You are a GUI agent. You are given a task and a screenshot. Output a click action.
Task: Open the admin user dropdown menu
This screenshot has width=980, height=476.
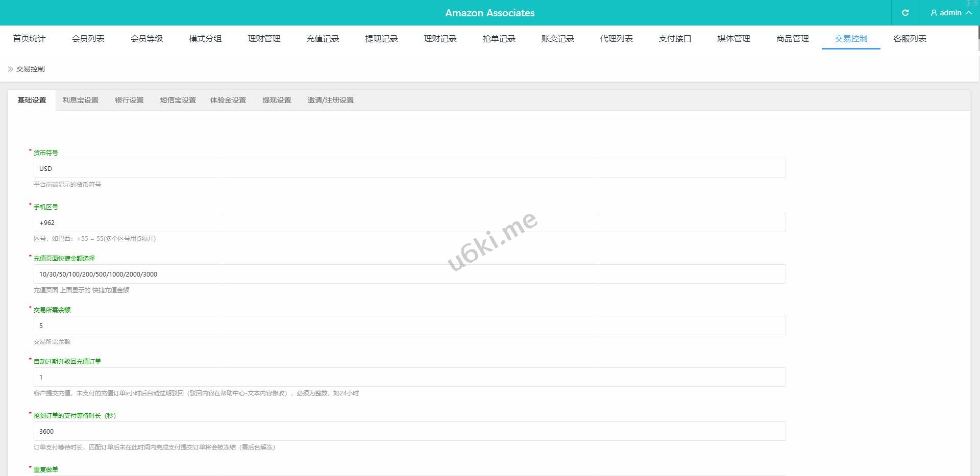(x=950, y=13)
